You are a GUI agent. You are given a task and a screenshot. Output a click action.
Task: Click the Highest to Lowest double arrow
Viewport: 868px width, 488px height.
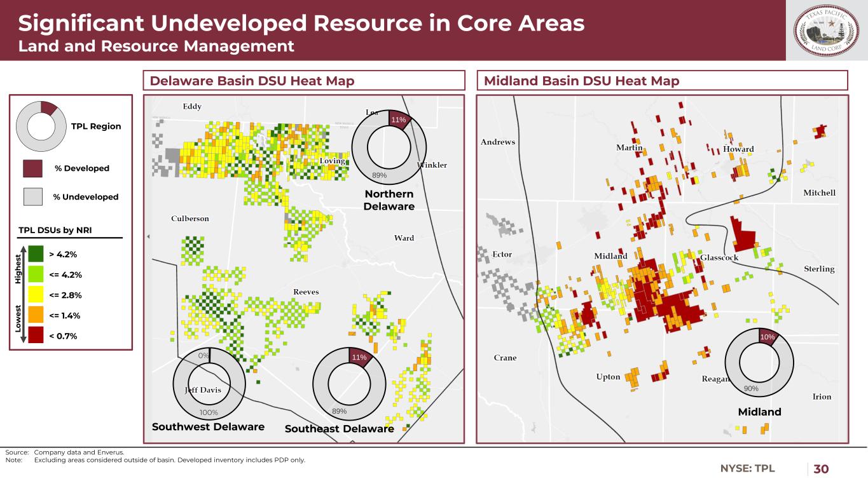[x=24, y=295]
